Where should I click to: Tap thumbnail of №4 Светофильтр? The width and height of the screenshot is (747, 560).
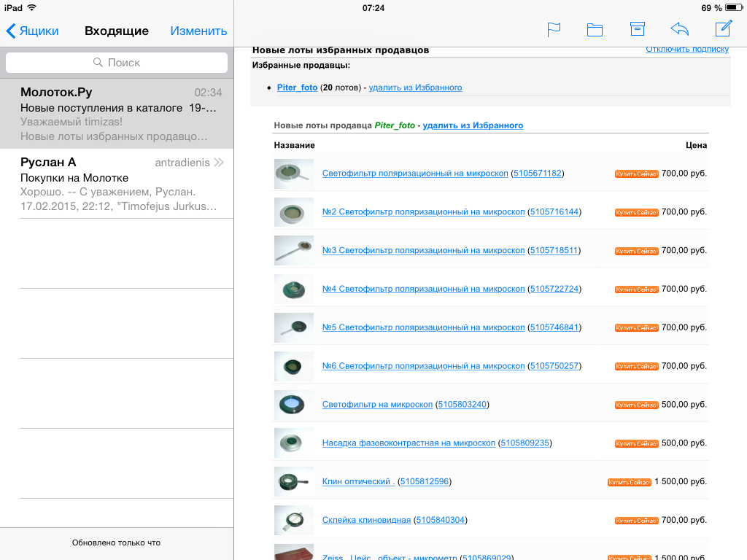(294, 289)
